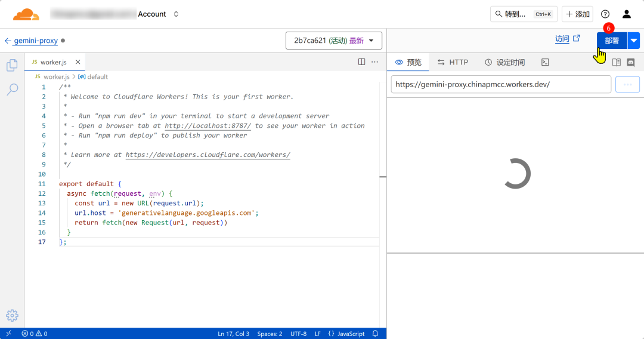Viewport: 644px width, 339px height.
Task: Open the help question mark icon
Action: [x=605, y=14]
